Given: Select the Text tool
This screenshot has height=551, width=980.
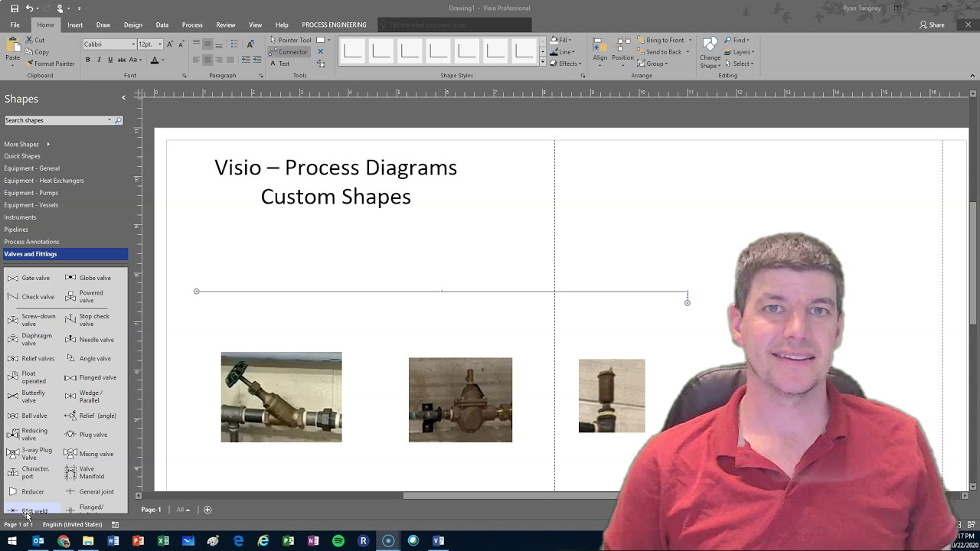Looking at the screenshot, I should click(x=279, y=64).
